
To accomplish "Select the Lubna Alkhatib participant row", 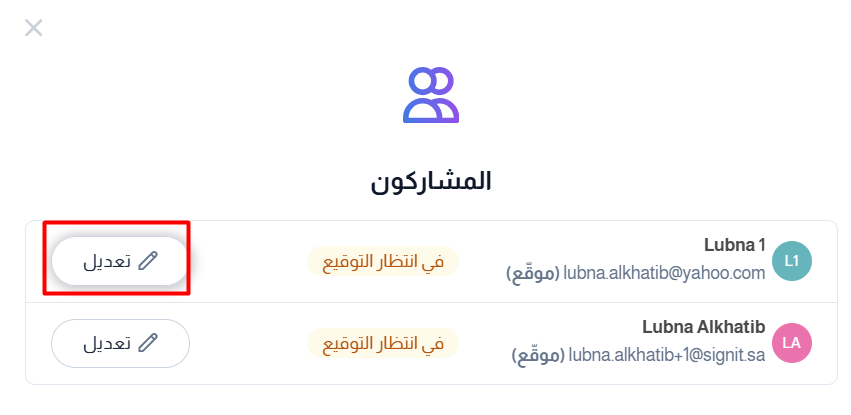I will tap(431, 343).
